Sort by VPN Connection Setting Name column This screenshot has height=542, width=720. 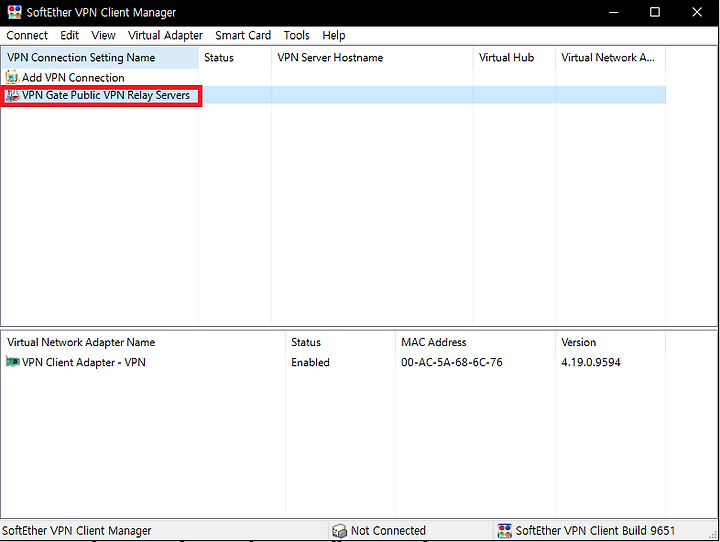click(x=100, y=57)
